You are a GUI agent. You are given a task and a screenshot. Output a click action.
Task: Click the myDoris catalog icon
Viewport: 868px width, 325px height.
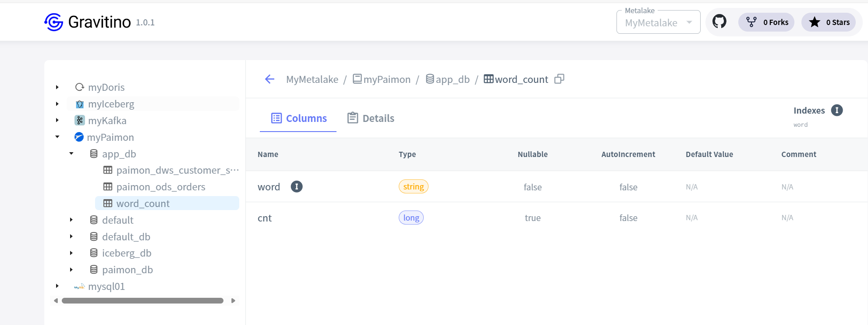tap(80, 87)
